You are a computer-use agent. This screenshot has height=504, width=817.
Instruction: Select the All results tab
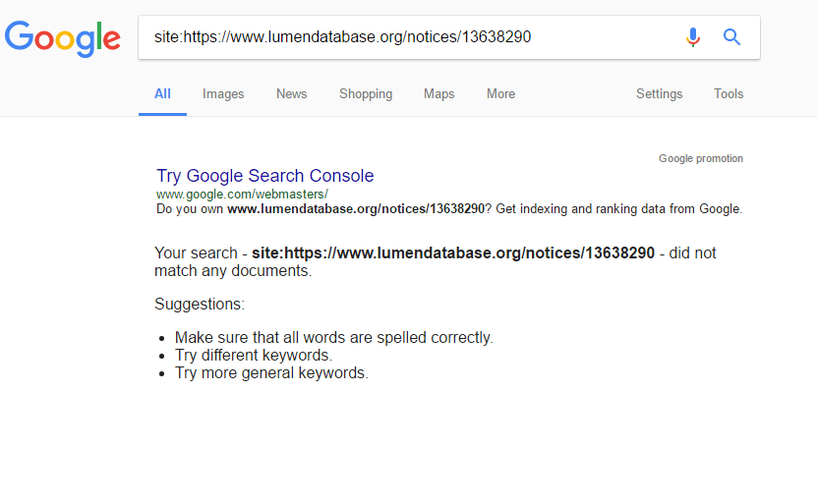pyautogui.click(x=162, y=93)
